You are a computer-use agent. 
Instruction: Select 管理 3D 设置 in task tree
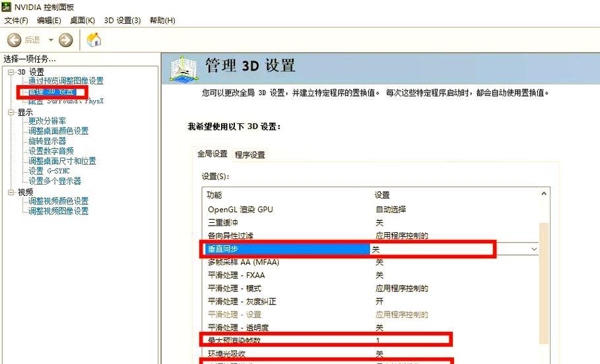tap(51, 92)
